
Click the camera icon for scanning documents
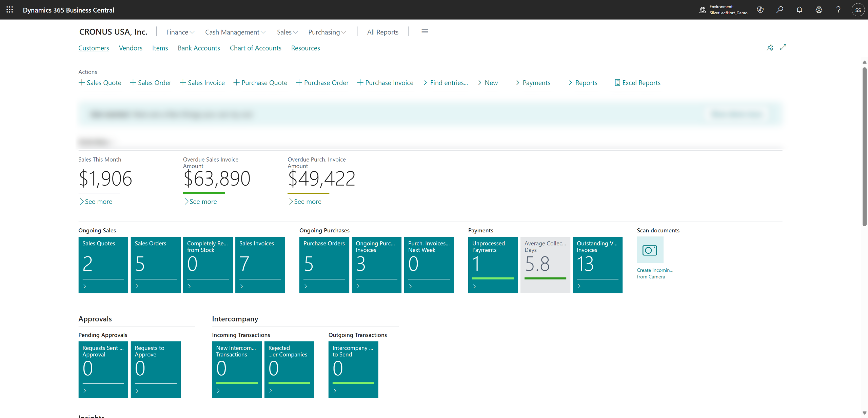click(650, 250)
